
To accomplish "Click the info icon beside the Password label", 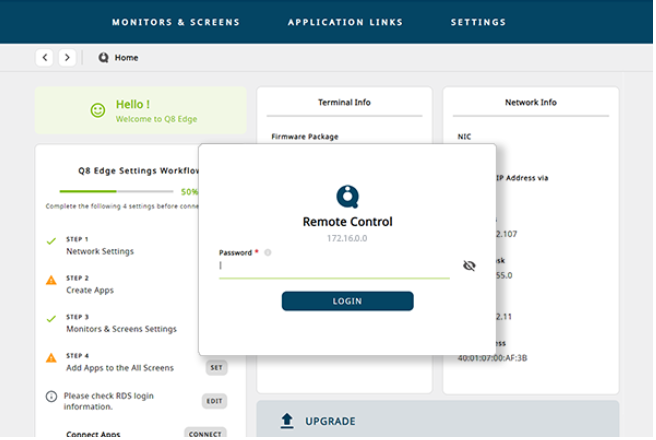I will point(268,252).
